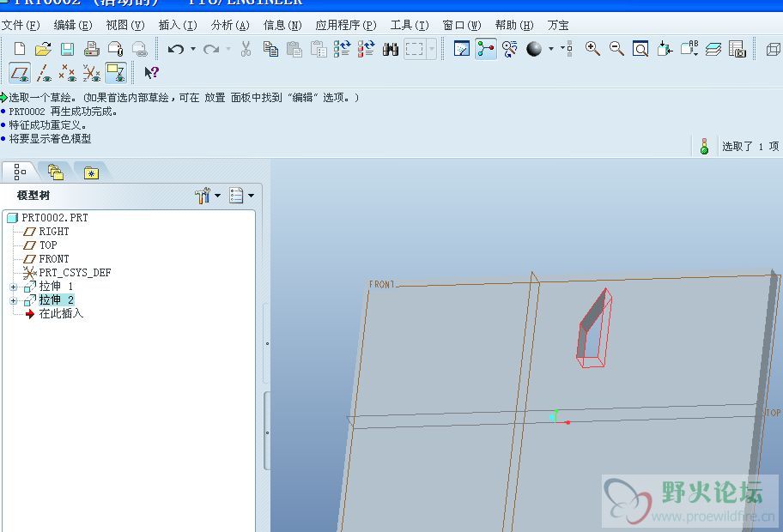Save the model with the floppy disk icon
The height and width of the screenshot is (532, 783).
pos(68,49)
